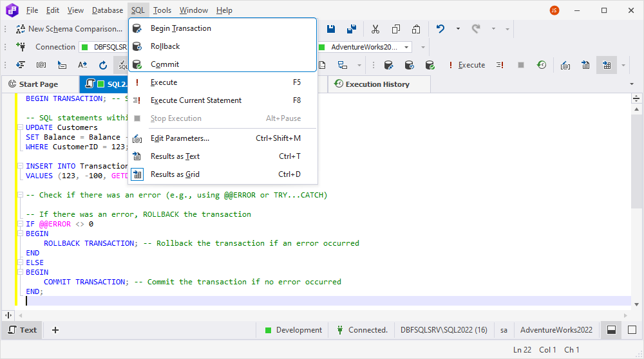
Task: Open the DBFSQLSRV connection combo box
Action: [104, 47]
